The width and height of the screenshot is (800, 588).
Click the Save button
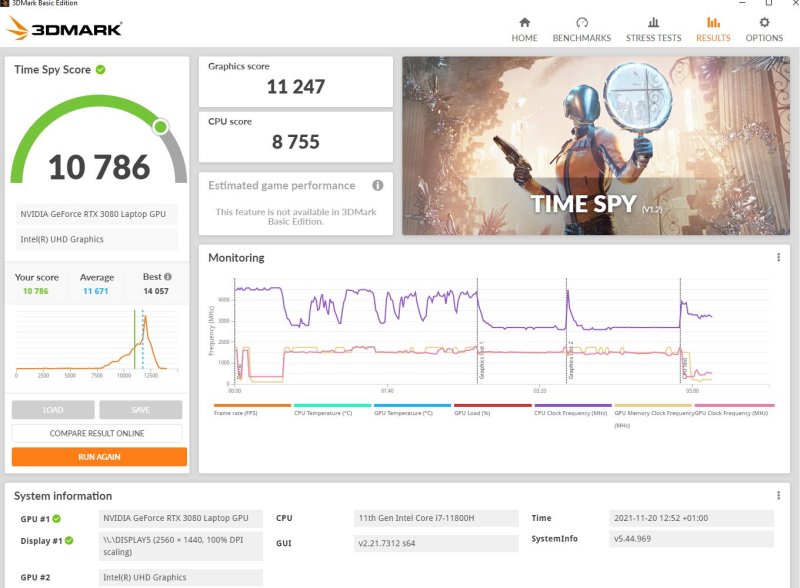pyautogui.click(x=140, y=410)
